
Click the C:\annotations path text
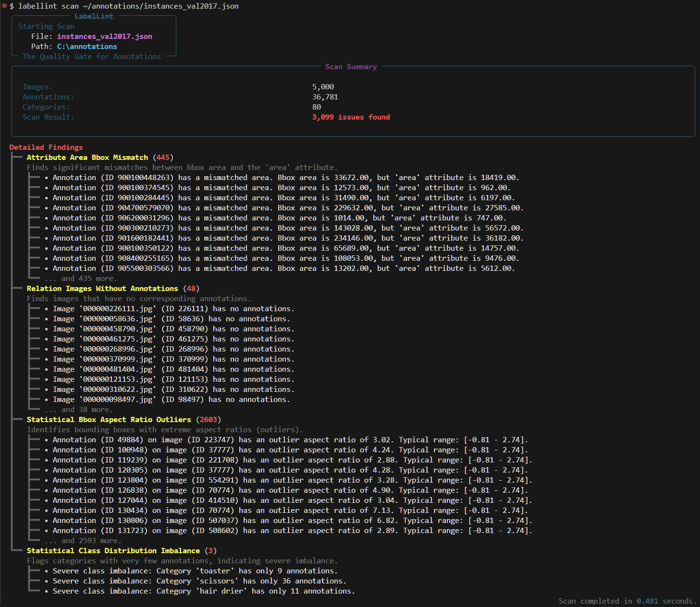point(87,47)
